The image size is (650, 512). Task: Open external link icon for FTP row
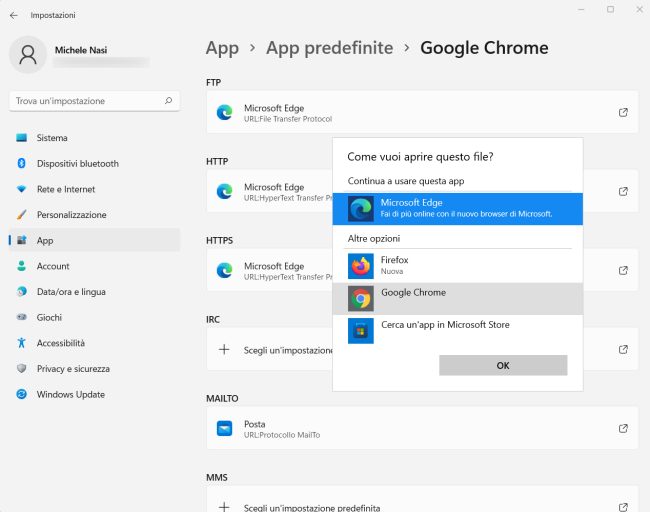pyautogui.click(x=623, y=112)
